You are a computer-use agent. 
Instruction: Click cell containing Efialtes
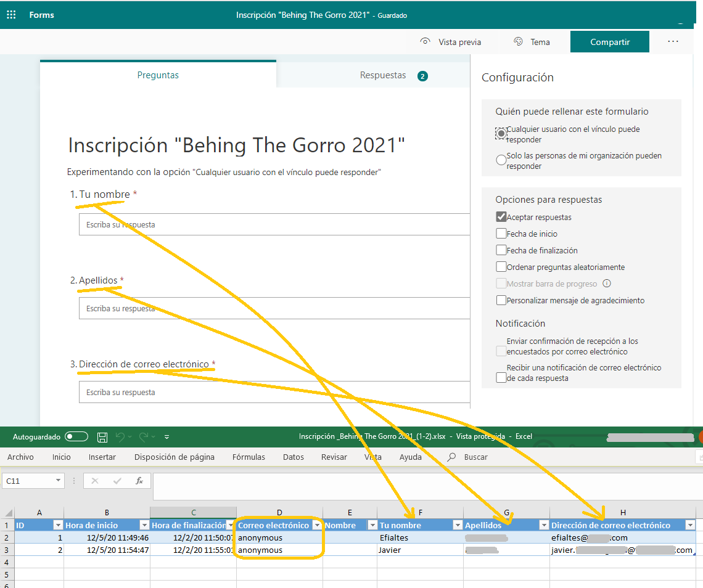(420, 537)
